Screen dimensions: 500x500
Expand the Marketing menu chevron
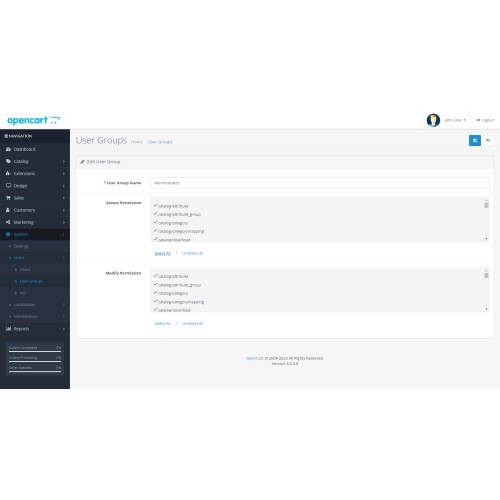click(x=64, y=222)
